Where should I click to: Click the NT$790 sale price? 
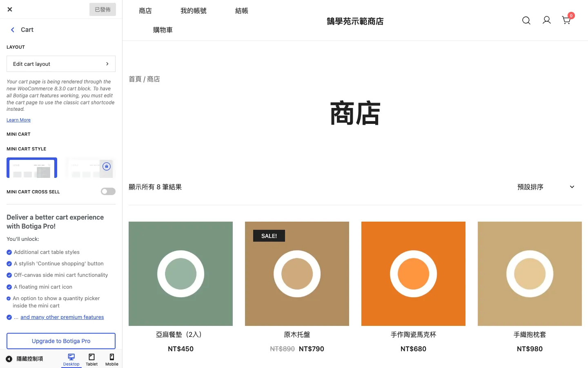coord(312,349)
